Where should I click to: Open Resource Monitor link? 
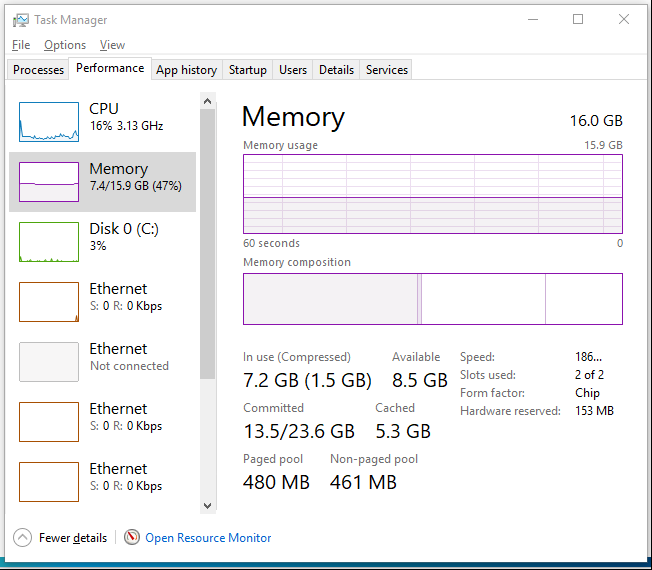(x=208, y=538)
